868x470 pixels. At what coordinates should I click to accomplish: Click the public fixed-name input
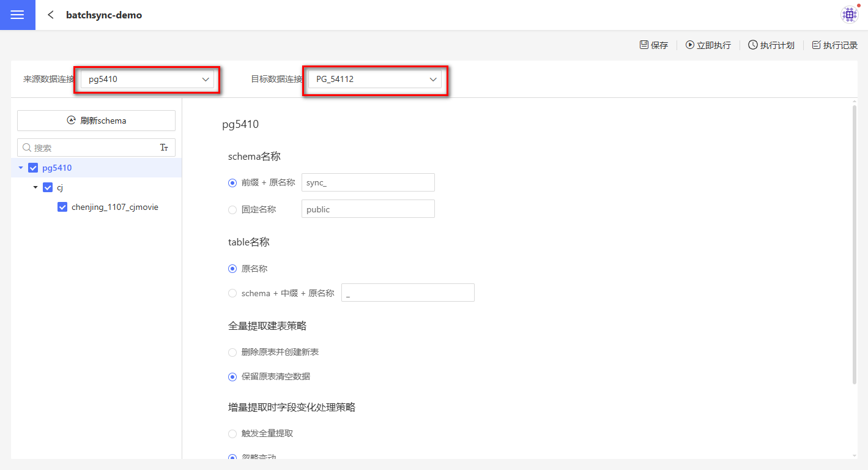click(368, 209)
